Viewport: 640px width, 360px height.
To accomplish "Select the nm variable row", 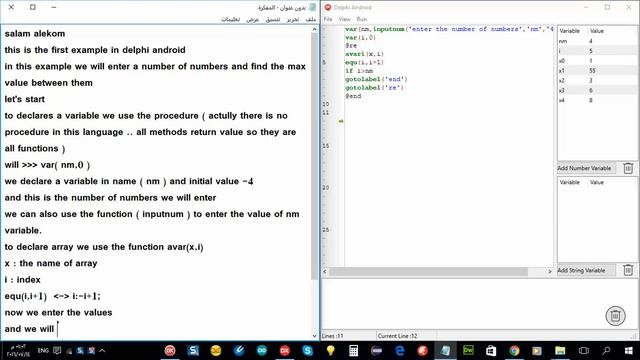I will tap(597, 41).
